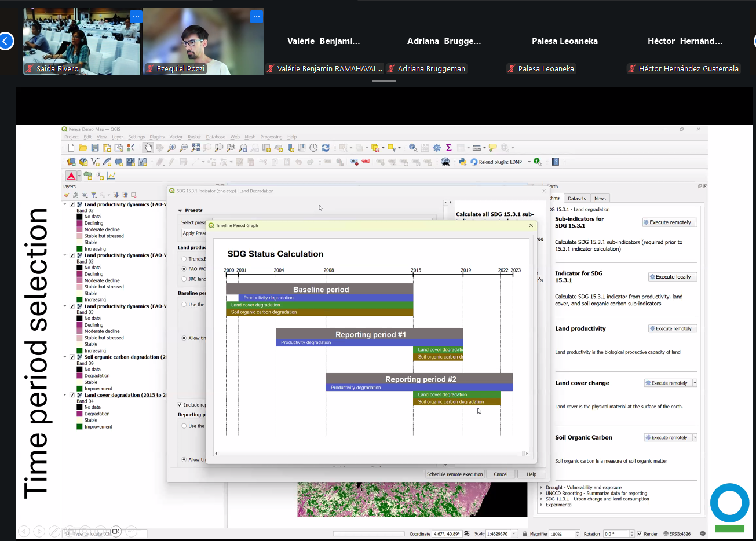Click the Zoom In magnifier tool

[x=171, y=148]
